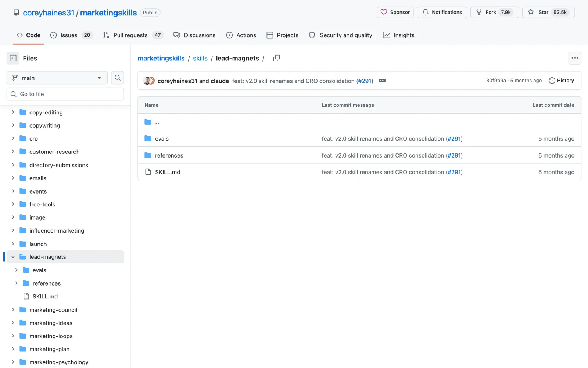Open pull request #291 in the commit header
588x368 pixels.
[x=365, y=81]
